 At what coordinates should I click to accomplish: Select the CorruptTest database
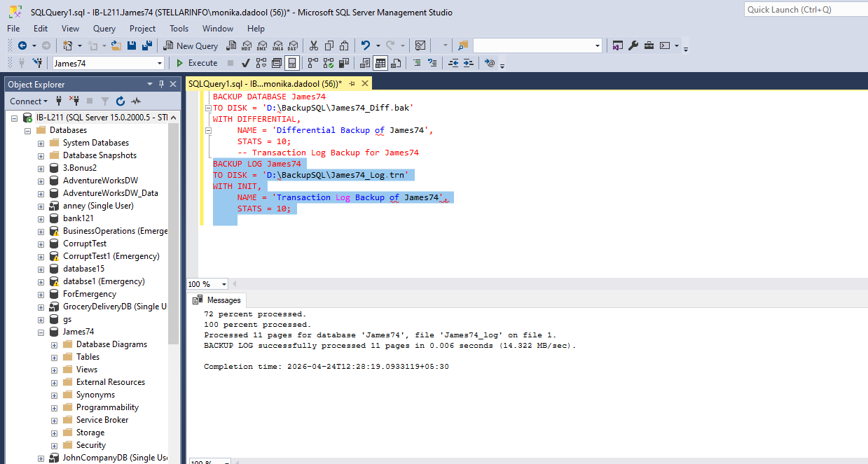pyautogui.click(x=85, y=244)
